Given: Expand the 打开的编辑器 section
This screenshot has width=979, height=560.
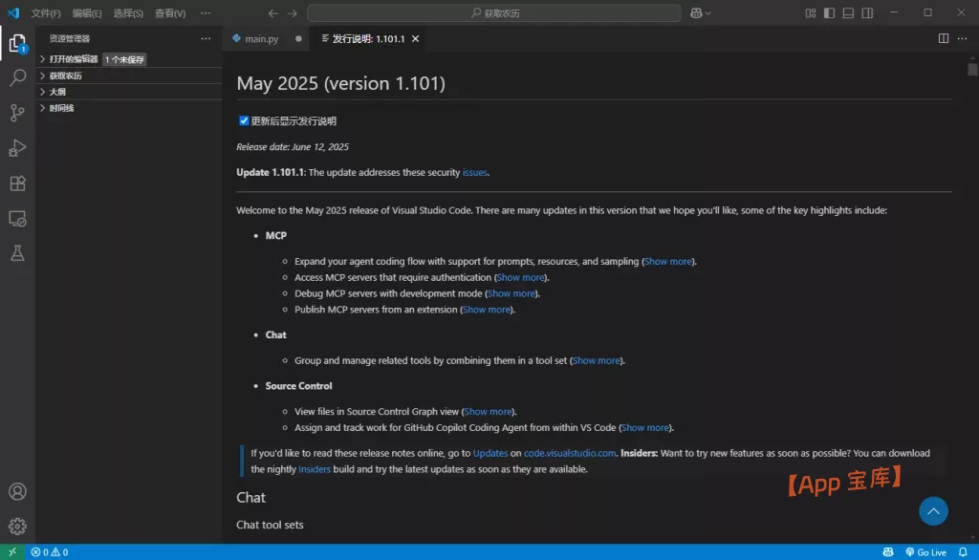Looking at the screenshot, I should coord(74,59).
